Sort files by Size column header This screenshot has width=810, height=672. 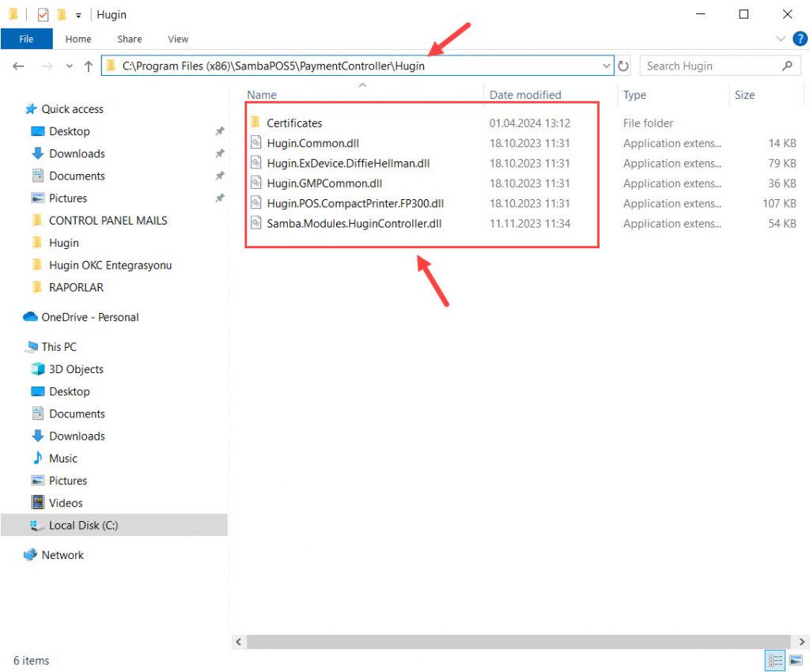(x=744, y=95)
